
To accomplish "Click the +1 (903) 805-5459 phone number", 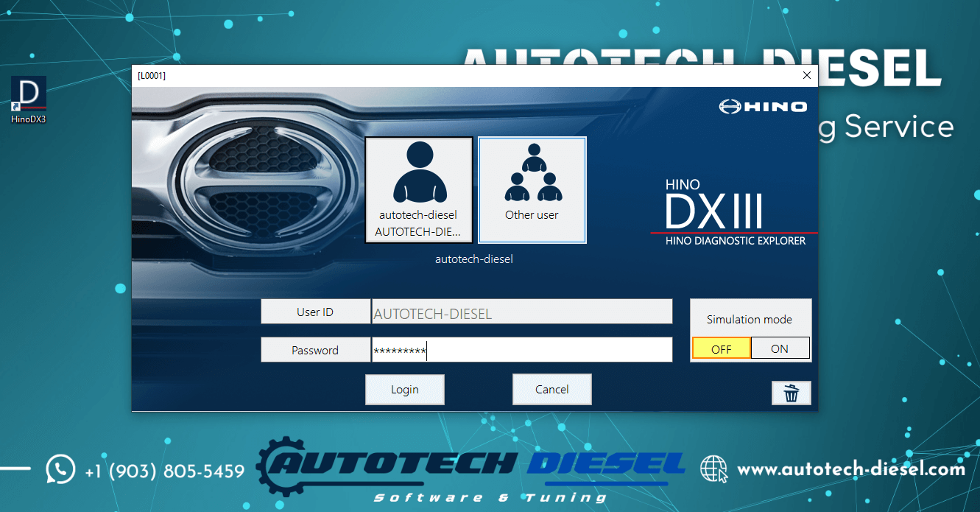I will click(164, 471).
